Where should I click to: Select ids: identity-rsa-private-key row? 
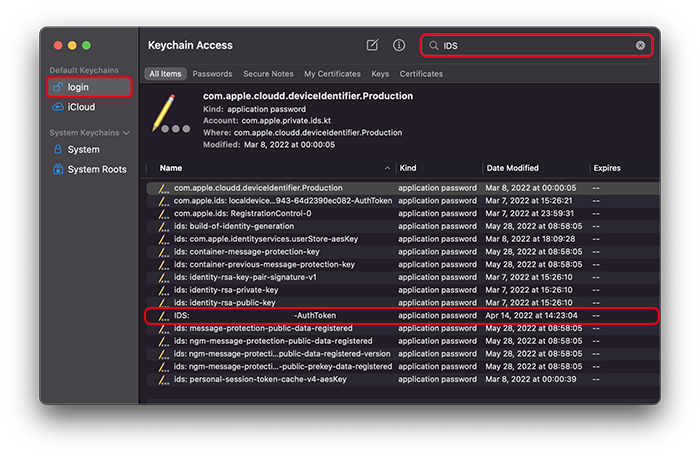pos(403,290)
